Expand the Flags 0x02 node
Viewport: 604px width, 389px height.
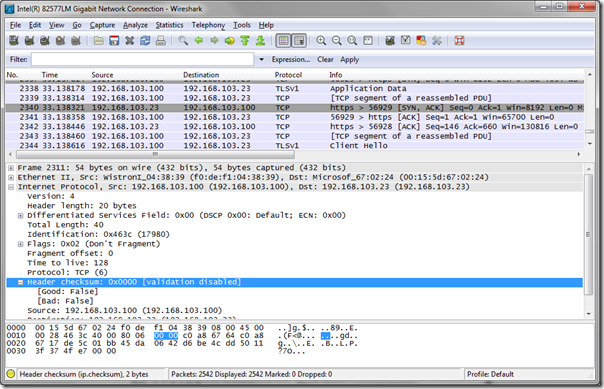click(x=20, y=244)
